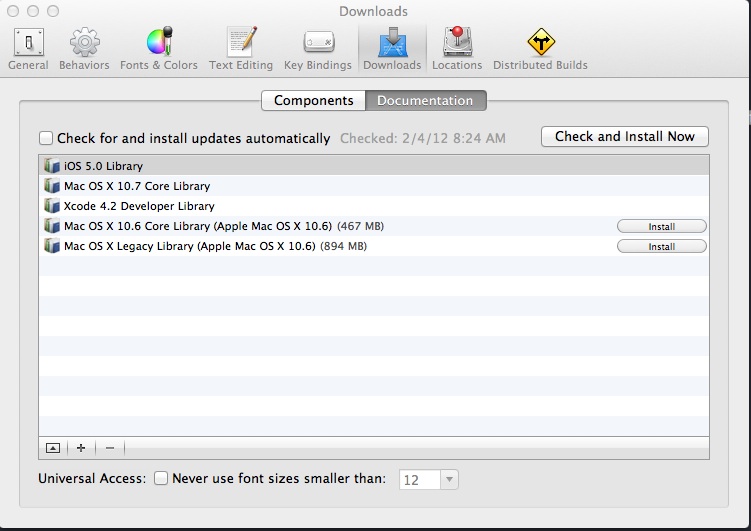This screenshot has width=751, height=531.
Task: Click the red close window button
Action: (x=13, y=11)
